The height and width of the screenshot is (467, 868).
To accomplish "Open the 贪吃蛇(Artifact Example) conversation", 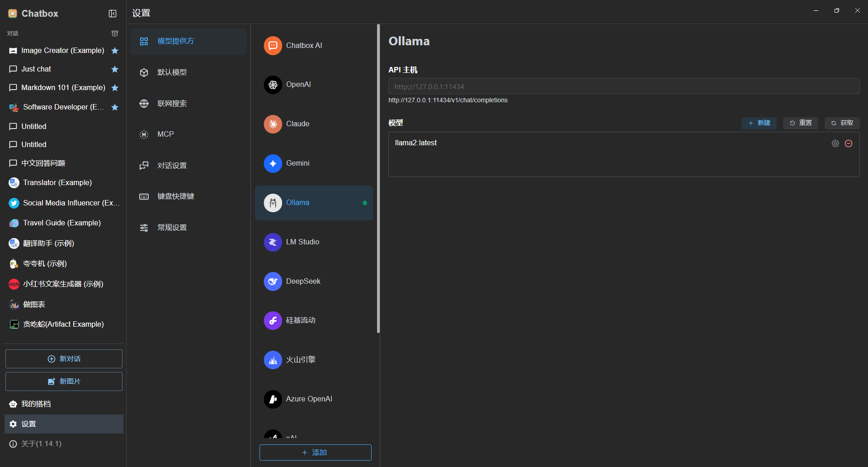I will tap(64, 324).
